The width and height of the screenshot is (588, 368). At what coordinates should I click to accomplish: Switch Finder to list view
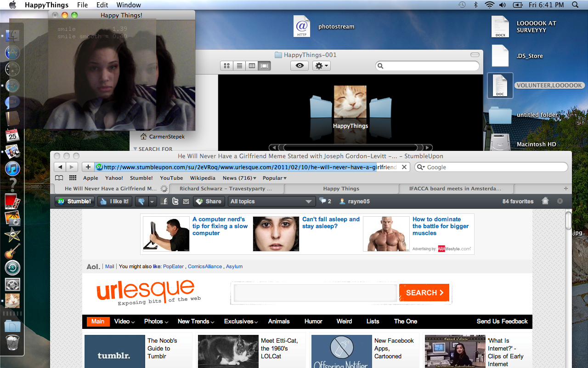[x=239, y=66]
